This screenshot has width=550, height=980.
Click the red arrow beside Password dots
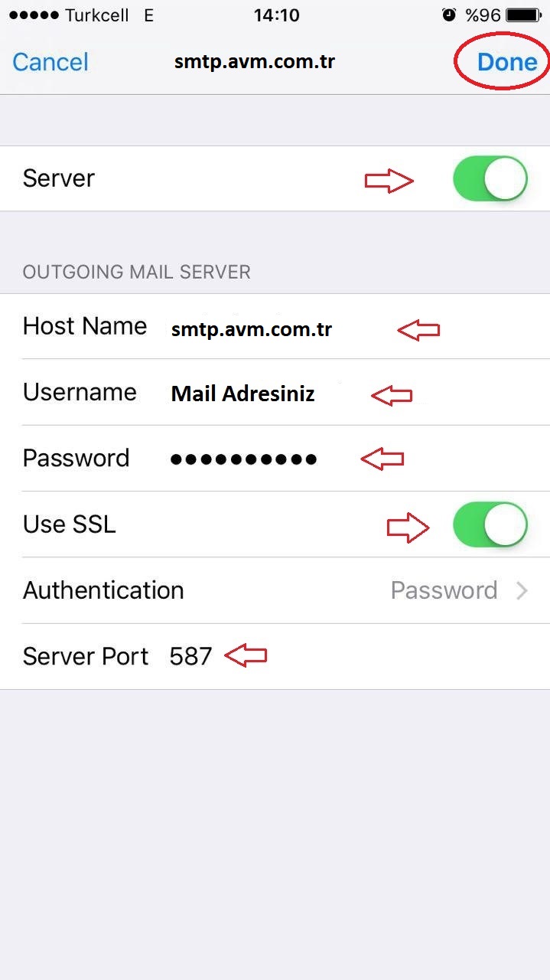pyautogui.click(x=382, y=459)
